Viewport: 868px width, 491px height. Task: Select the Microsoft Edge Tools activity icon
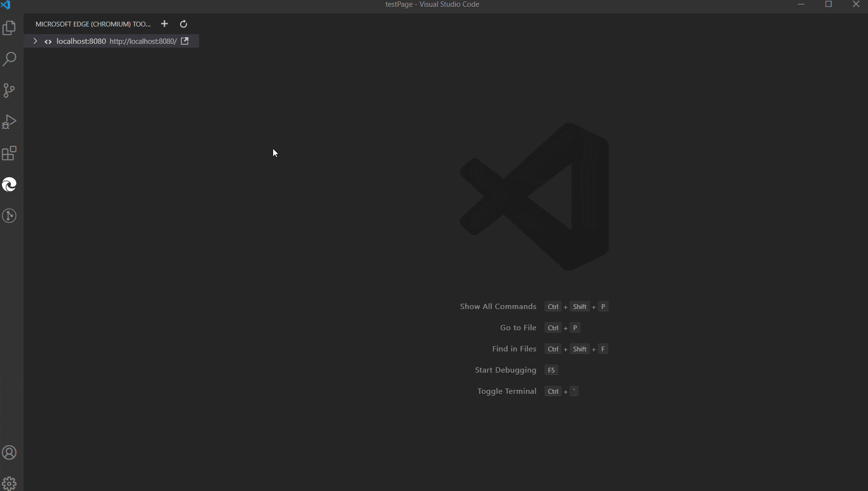(x=10, y=184)
